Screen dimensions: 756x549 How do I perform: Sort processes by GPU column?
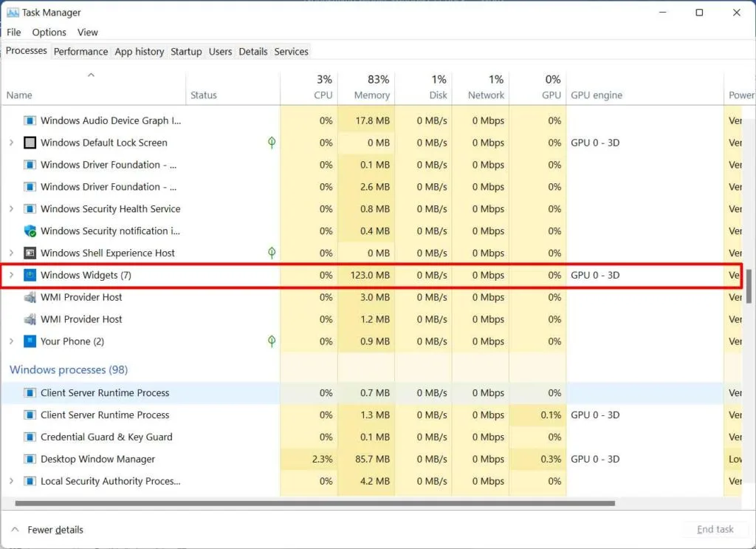(x=537, y=88)
